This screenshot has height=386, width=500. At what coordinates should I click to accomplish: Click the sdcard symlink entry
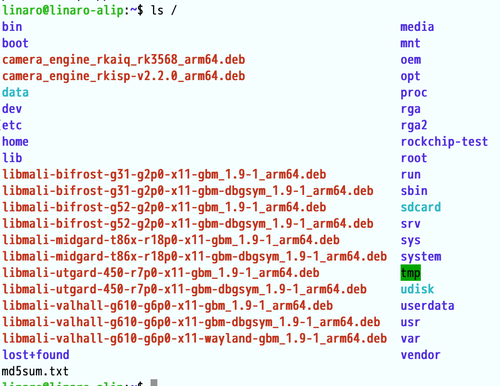[x=421, y=207]
